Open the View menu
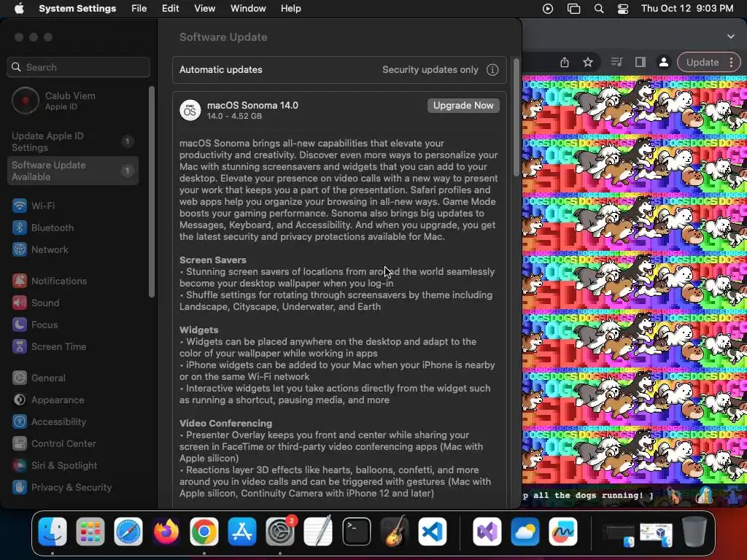The height and width of the screenshot is (560, 747). pyautogui.click(x=204, y=9)
